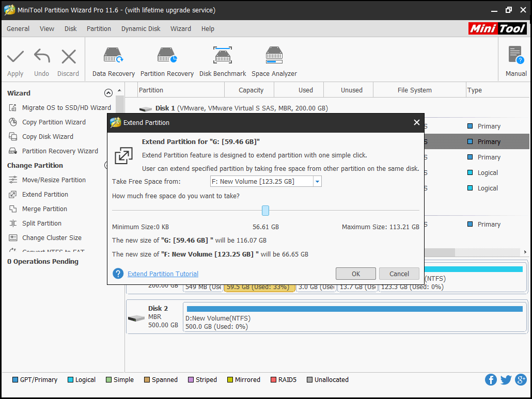
Task: Open the Dynamic Disk menu
Action: click(x=140, y=29)
